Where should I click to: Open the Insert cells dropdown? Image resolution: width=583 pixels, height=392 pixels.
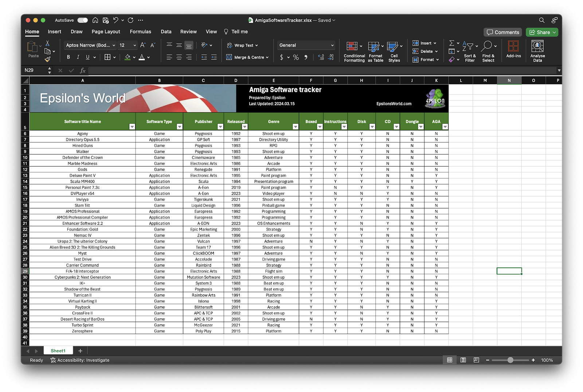pos(424,43)
